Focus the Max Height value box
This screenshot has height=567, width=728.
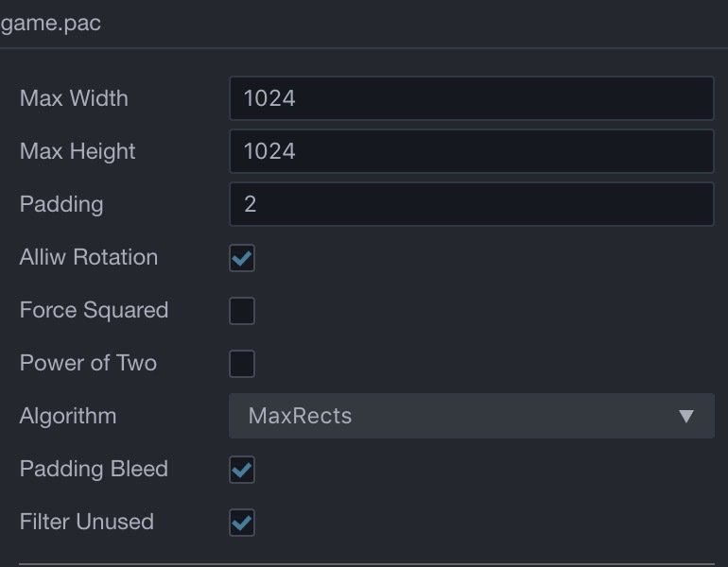click(471, 151)
